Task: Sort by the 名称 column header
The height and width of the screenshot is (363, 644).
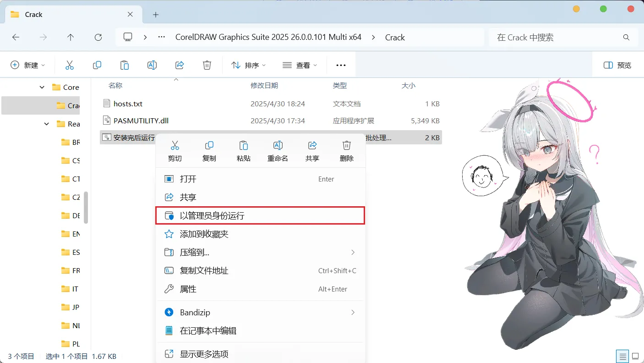Action: pyautogui.click(x=115, y=86)
